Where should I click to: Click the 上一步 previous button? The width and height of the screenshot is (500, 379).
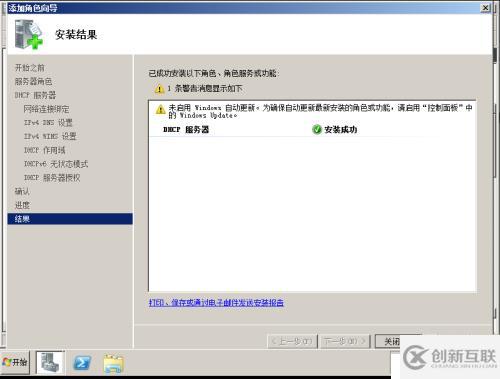(x=292, y=341)
